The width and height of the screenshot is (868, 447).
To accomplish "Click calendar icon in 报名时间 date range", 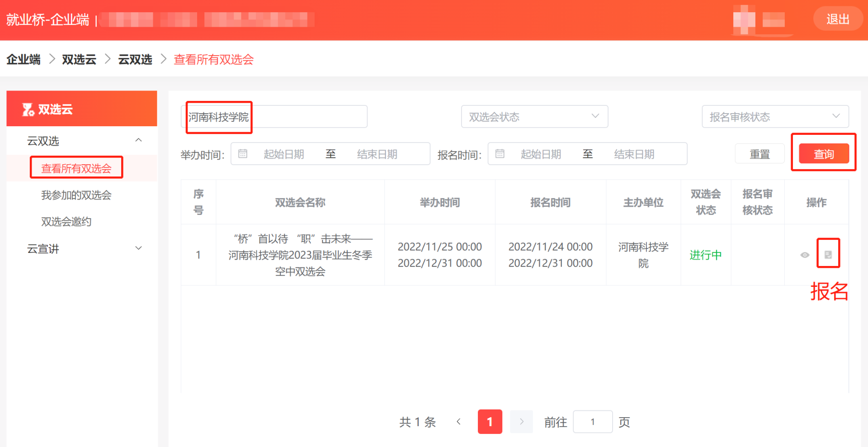I will 500,154.
